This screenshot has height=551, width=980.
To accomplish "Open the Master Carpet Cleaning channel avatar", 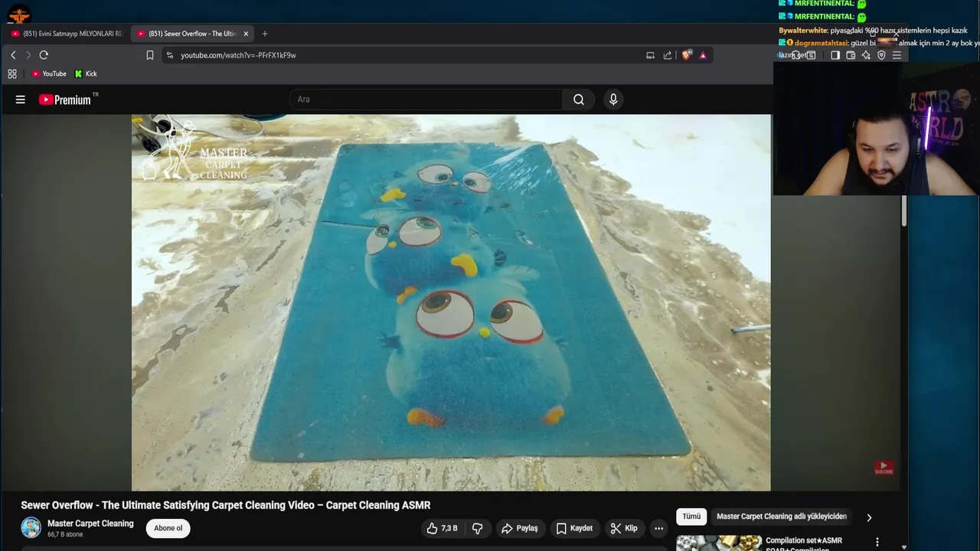I will (31, 528).
